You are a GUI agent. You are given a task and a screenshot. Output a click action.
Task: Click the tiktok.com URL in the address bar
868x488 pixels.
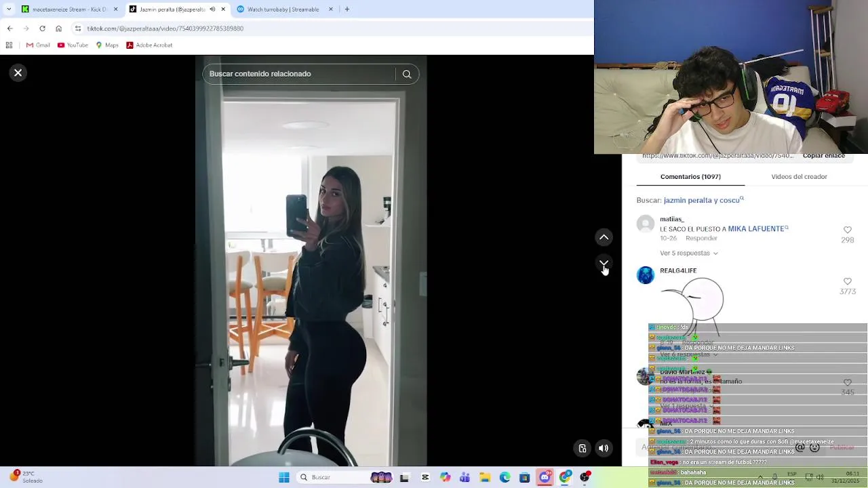pos(165,28)
